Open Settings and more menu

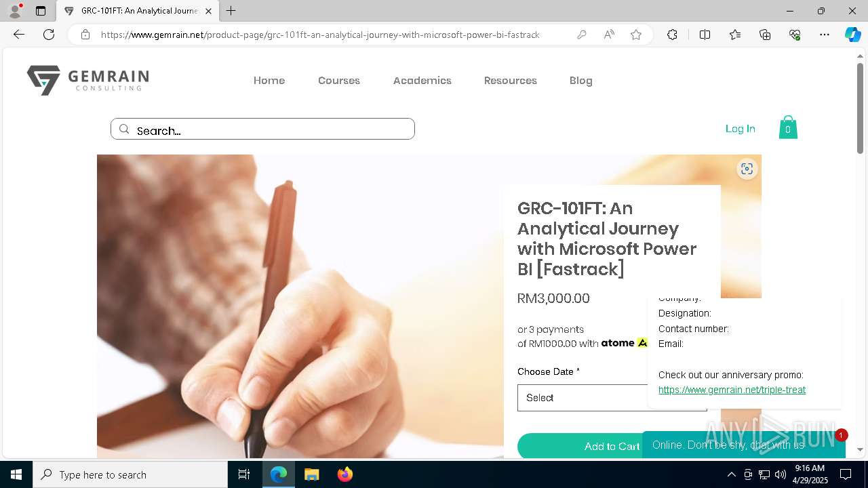point(825,35)
